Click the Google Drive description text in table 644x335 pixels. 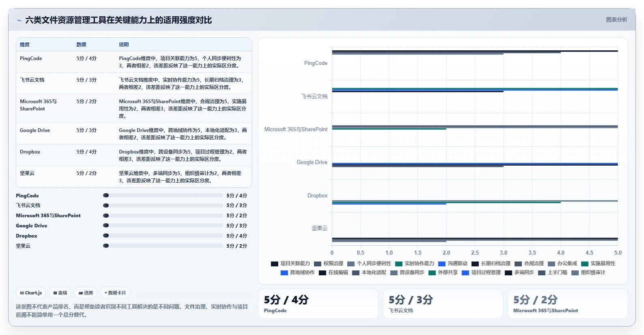click(x=183, y=134)
